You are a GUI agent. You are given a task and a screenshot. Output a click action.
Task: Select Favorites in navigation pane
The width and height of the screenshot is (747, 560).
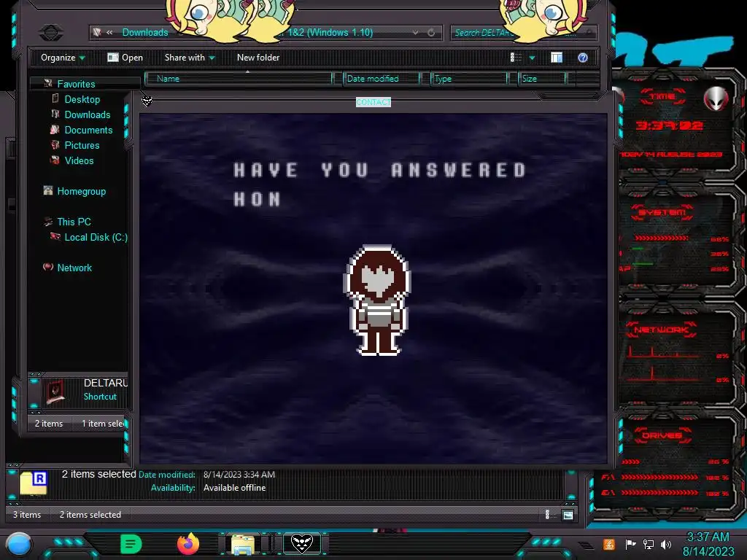coord(76,84)
